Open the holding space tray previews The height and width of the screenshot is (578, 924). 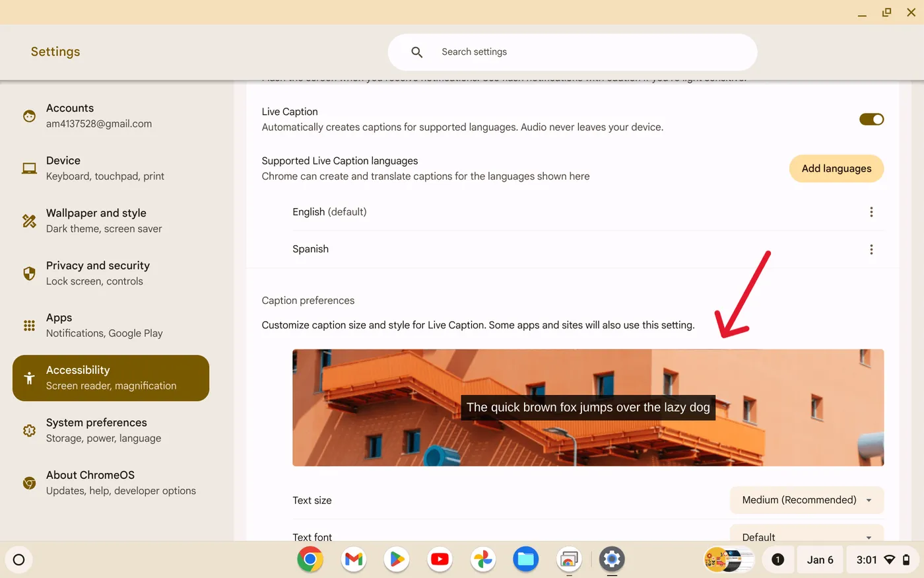(x=729, y=560)
